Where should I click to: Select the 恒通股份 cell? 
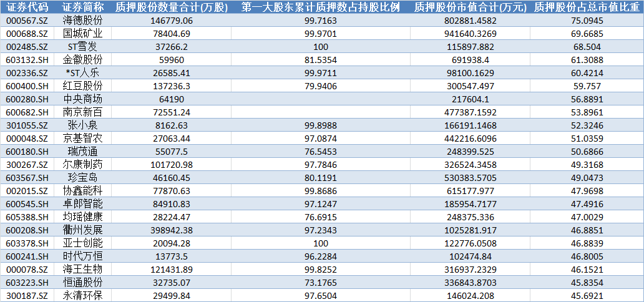pyautogui.click(x=82, y=283)
